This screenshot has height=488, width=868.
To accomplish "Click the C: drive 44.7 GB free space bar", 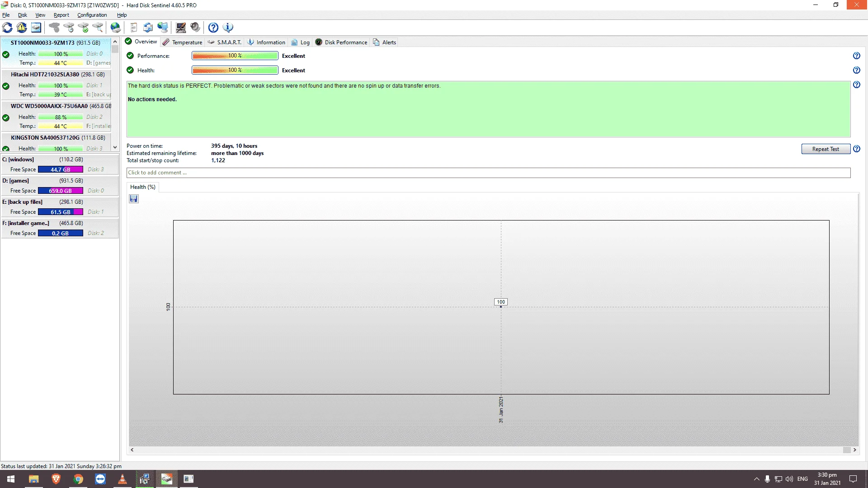I will click(x=61, y=169).
